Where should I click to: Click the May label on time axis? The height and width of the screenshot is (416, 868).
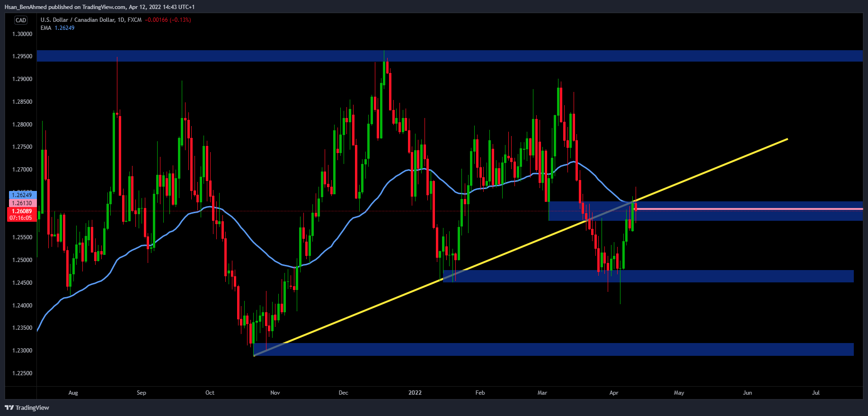tap(679, 393)
